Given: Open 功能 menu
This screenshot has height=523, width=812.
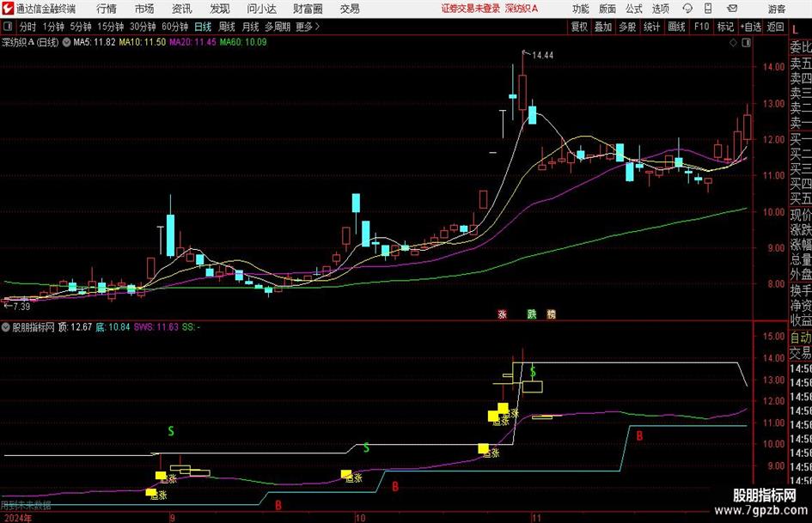Looking at the screenshot, I should click(581, 9).
